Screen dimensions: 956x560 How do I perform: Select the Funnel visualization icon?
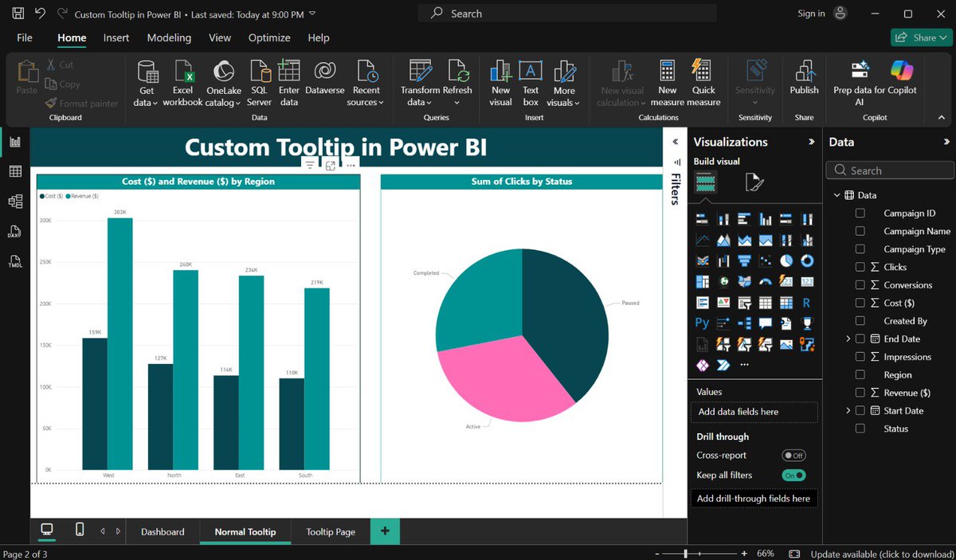tap(744, 260)
